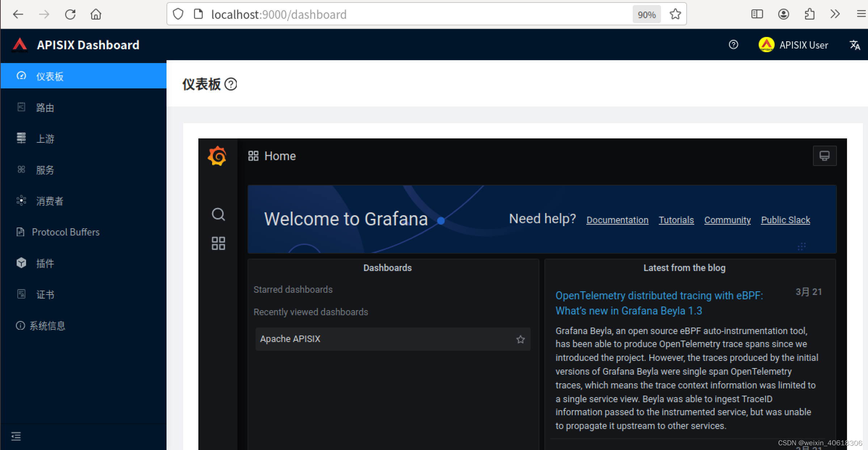The image size is (868, 450).
Task: Bookmark this page with star icon
Action: (675, 14)
